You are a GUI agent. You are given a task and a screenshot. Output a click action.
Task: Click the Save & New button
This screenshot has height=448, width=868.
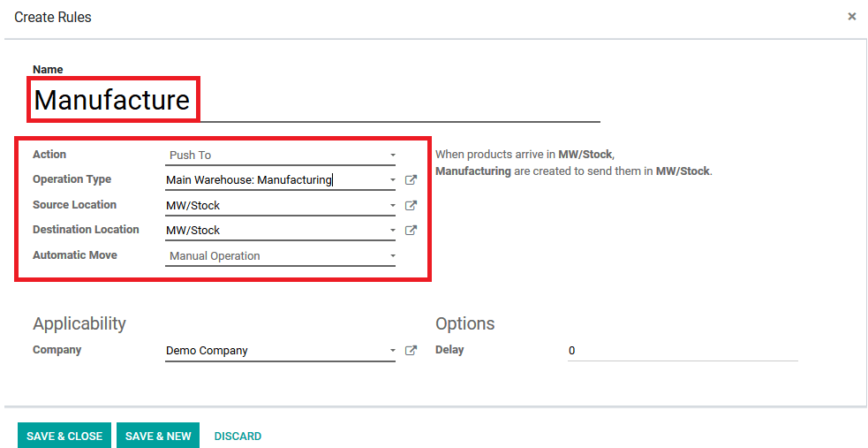click(x=158, y=436)
